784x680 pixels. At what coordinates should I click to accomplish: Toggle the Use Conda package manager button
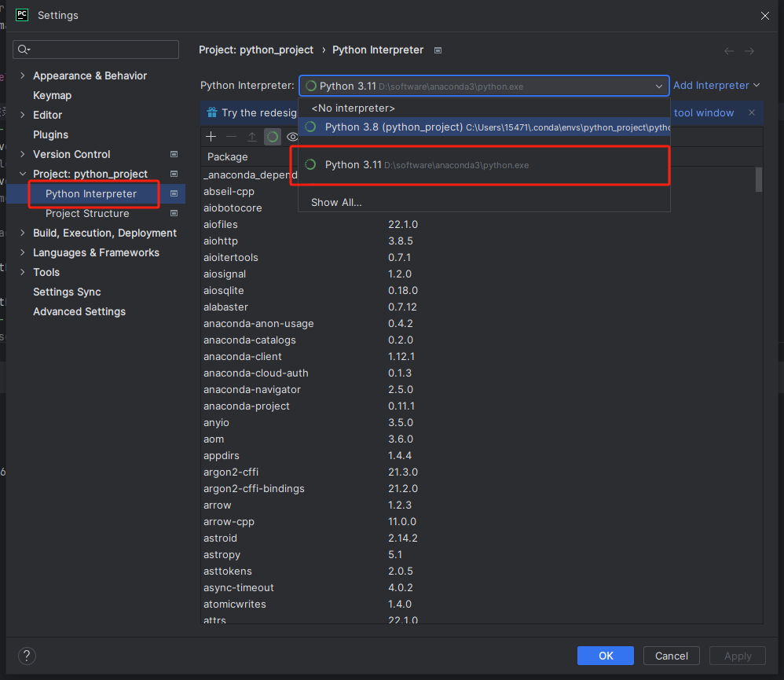[273, 137]
